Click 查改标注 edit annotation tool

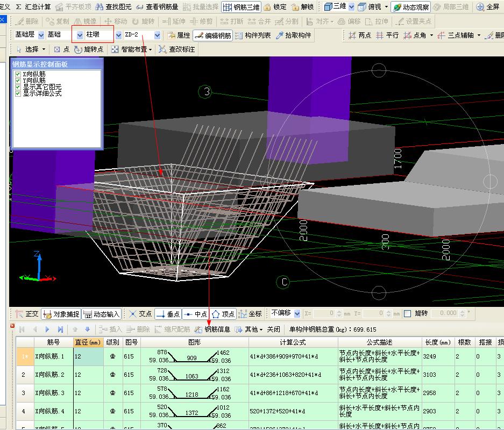(177, 49)
